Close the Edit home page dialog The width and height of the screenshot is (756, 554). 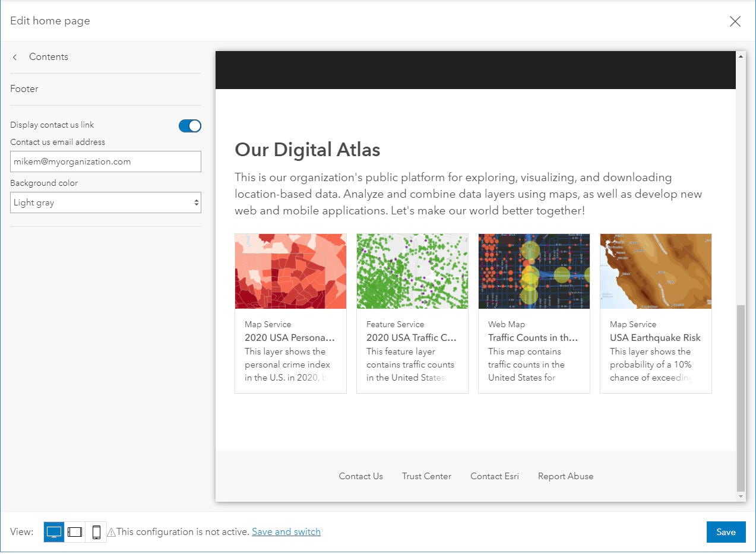735,21
